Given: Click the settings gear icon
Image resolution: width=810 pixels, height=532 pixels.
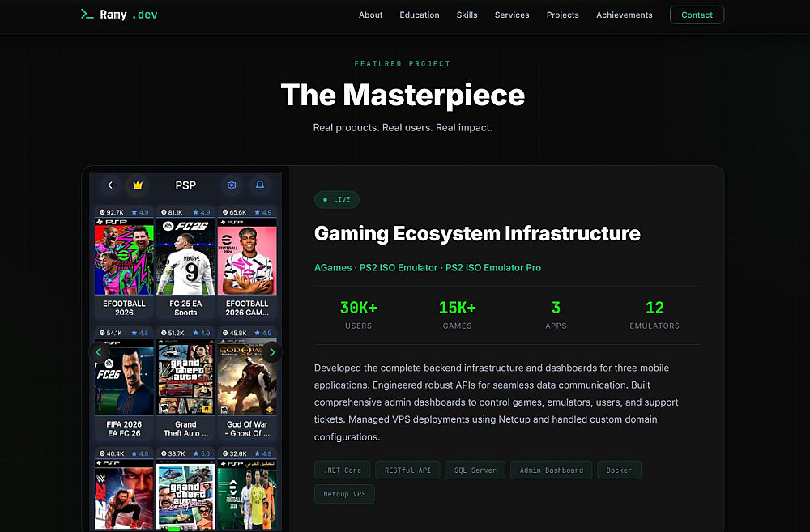Looking at the screenshot, I should pos(232,185).
